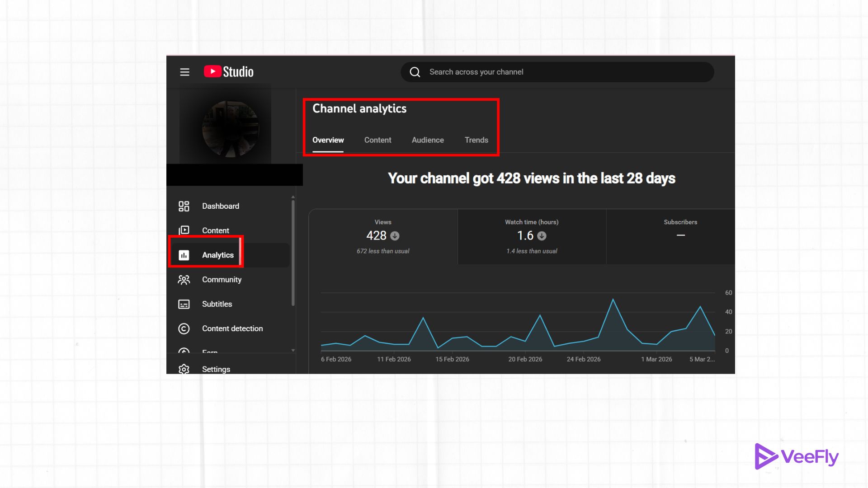The height and width of the screenshot is (488, 868).
Task: Click the search magnifier icon
Action: 415,72
